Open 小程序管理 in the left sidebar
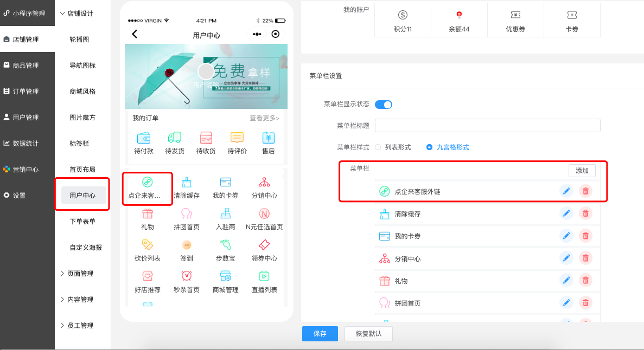 [x=27, y=13]
